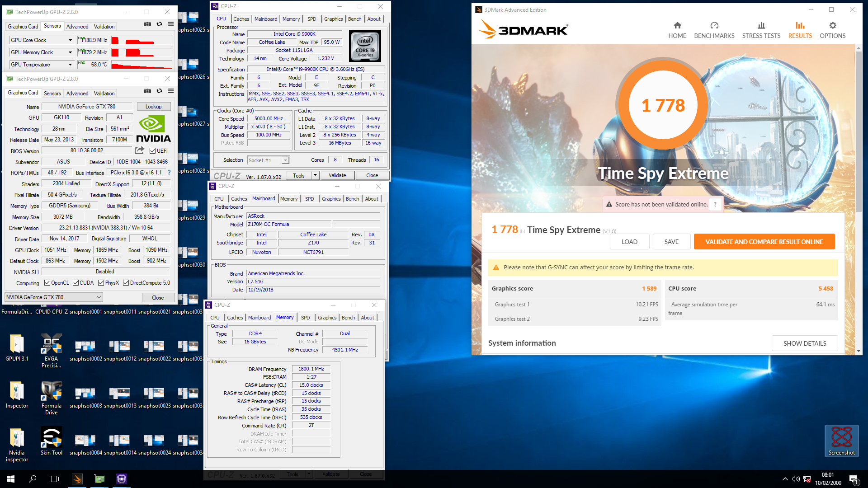Toggle CUDA checkbox in GPU-Z
Screen dimensions: 868x488
tap(75, 283)
